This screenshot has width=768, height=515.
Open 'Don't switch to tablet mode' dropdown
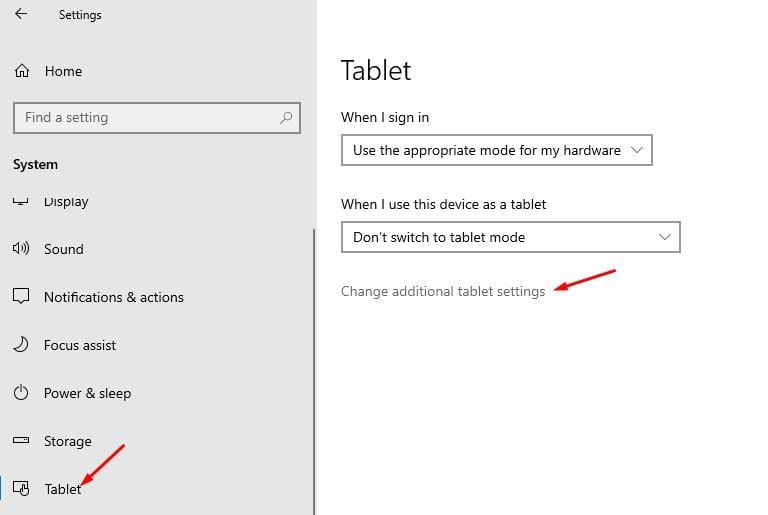click(x=511, y=237)
